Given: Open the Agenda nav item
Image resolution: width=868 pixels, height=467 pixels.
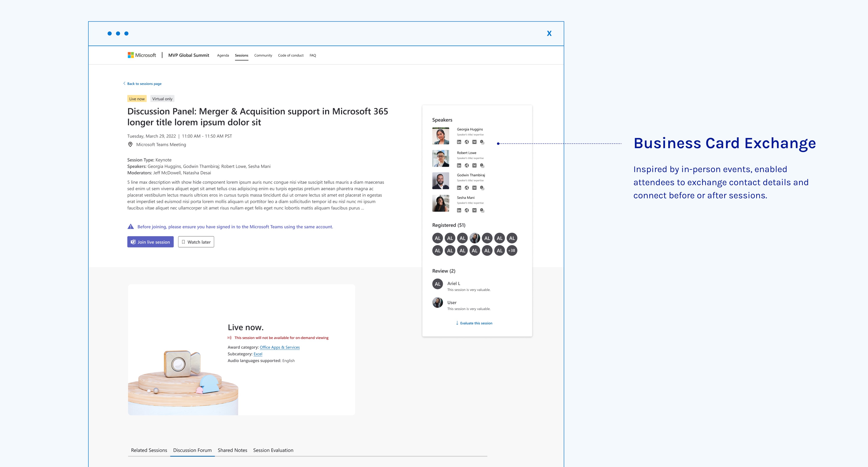Looking at the screenshot, I should point(223,55).
